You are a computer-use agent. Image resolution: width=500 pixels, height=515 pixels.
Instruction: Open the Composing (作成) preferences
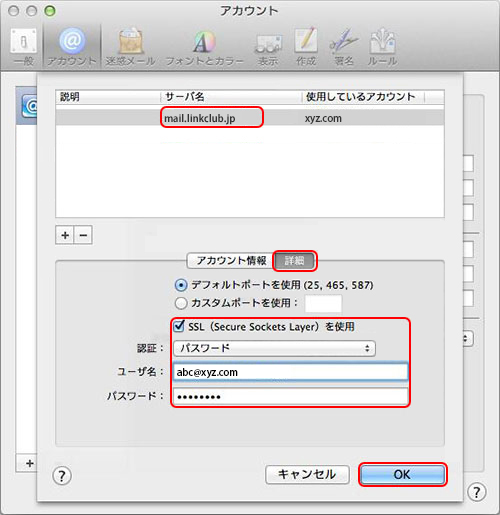(306, 47)
